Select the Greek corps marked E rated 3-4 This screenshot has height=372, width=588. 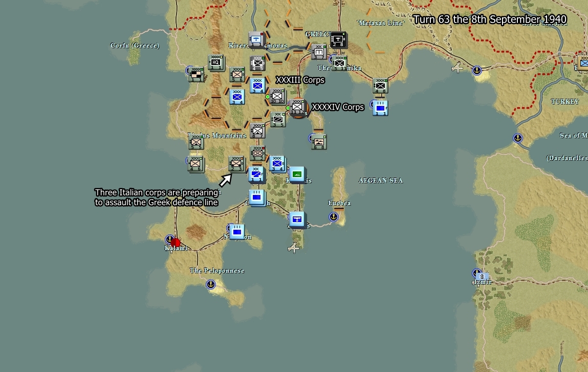277,164
